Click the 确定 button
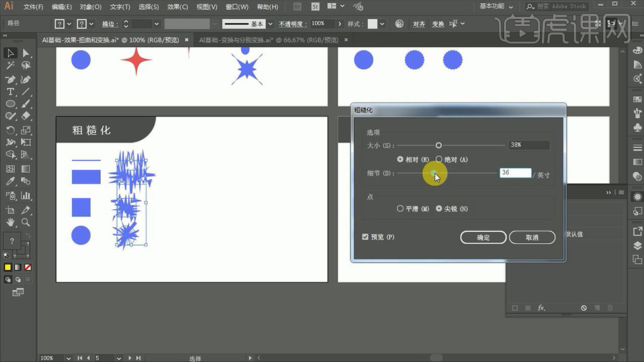Image resolution: width=644 pixels, height=362 pixels. [x=483, y=238]
